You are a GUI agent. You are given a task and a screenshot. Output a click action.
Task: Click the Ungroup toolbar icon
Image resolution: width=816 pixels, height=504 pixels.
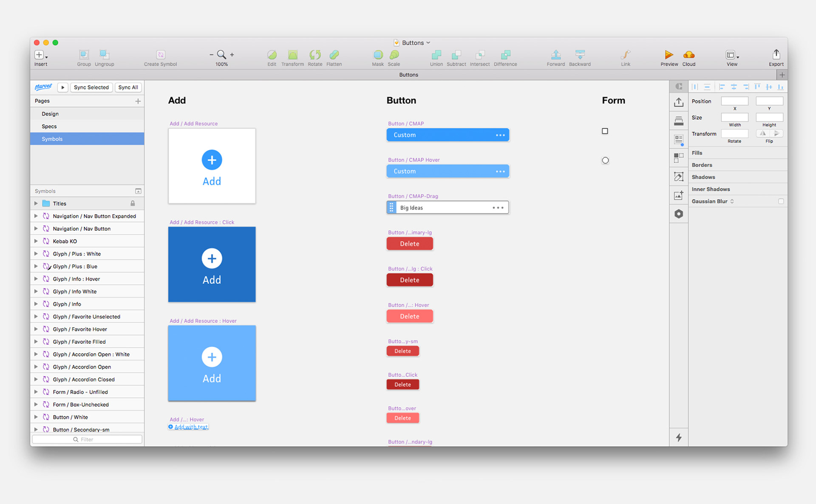tap(104, 54)
